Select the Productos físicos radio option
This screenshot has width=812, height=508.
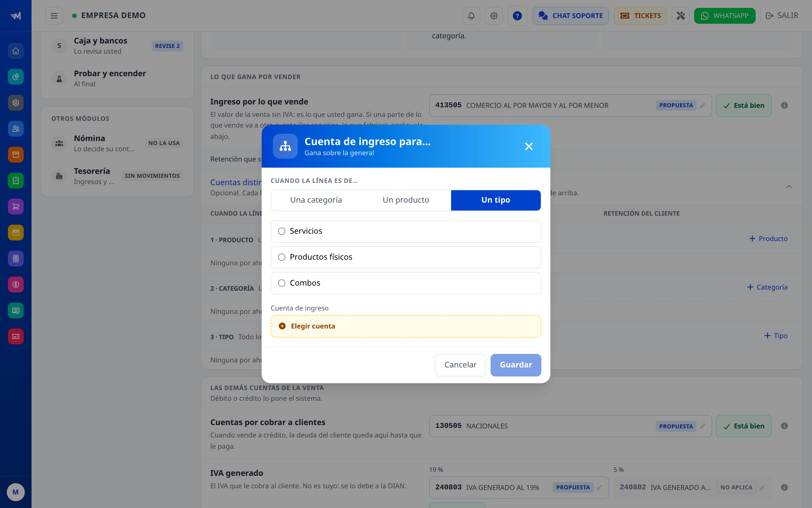point(406,257)
